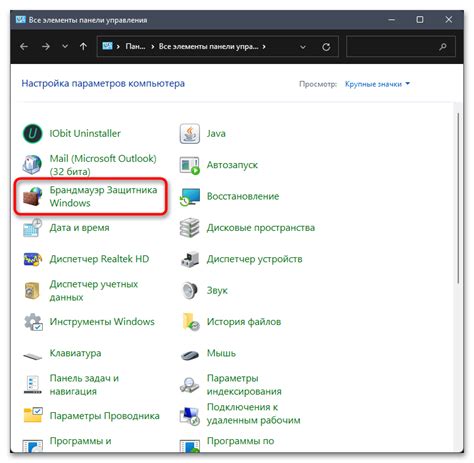
Task: Refresh the control panel view
Action: 326,47
